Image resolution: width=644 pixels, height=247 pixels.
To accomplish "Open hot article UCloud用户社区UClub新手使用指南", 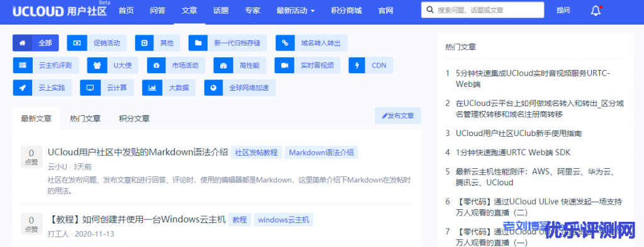I will [x=519, y=134].
